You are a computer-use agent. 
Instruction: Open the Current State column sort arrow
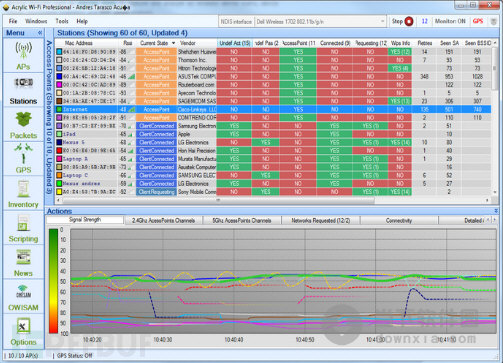(173, 43)
